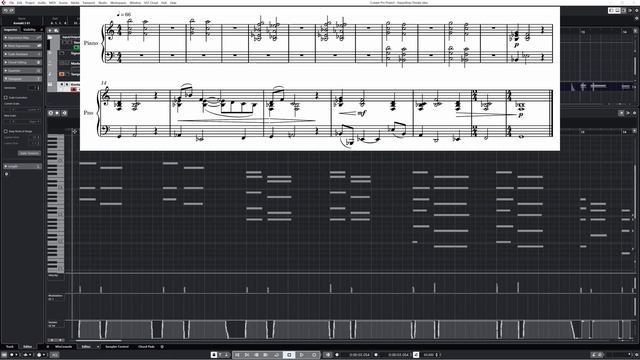Toggle the metronome click in the transport
Image resolution: width=640 pixels, height=360 pixels.
pos(416,355)
